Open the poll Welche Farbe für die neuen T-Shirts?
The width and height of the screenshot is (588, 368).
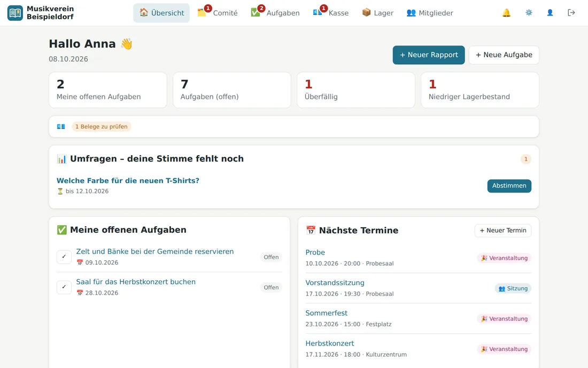pos(128,180)
